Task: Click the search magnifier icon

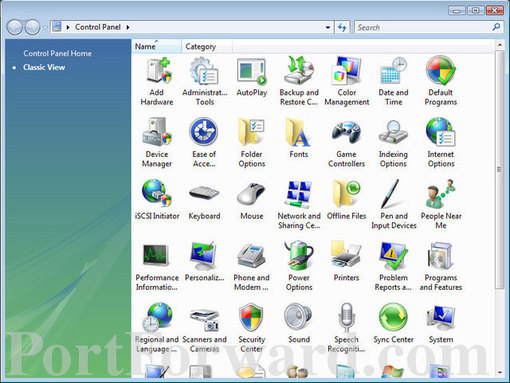Action: pos(496,27)
